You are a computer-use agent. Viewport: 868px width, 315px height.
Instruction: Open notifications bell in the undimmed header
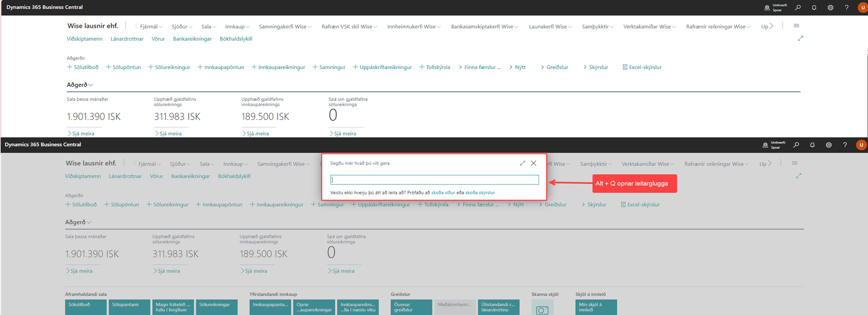click(x=814, y=7)
